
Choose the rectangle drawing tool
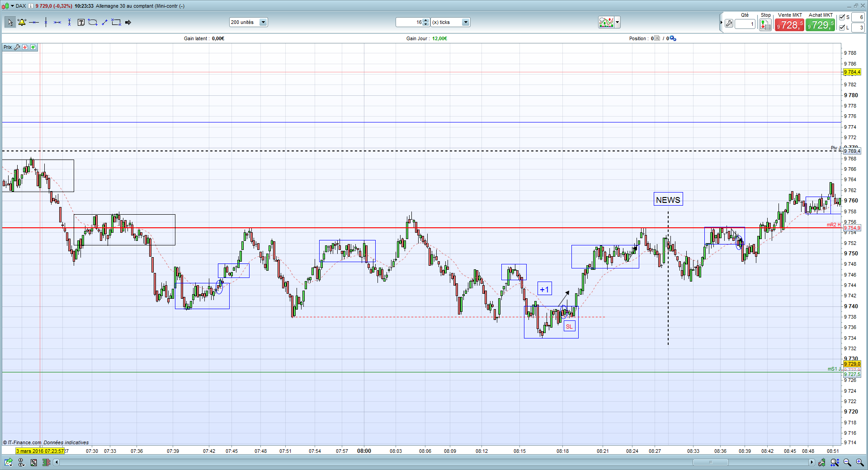[116, 22]
